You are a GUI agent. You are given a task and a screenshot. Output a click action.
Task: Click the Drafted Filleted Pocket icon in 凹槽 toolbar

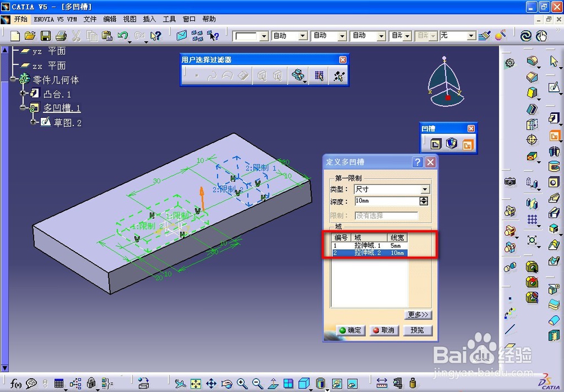click(451, 143)
